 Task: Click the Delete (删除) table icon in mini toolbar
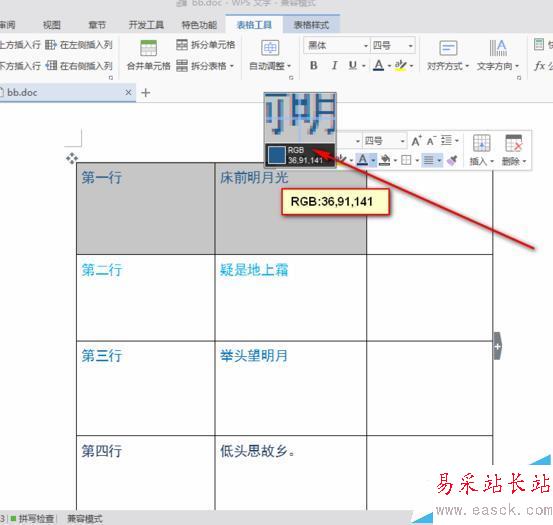[x=514, y=143]
